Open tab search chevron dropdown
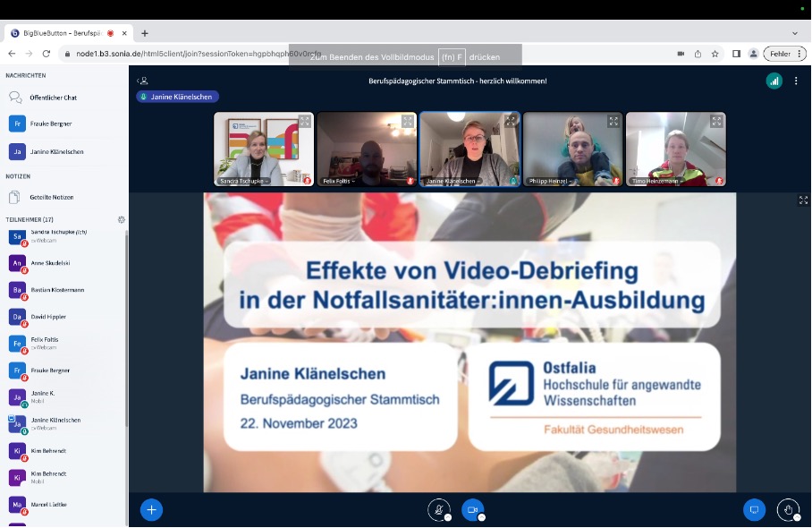The height and width of the screenshot is (528, 812). tap(795, 33)
